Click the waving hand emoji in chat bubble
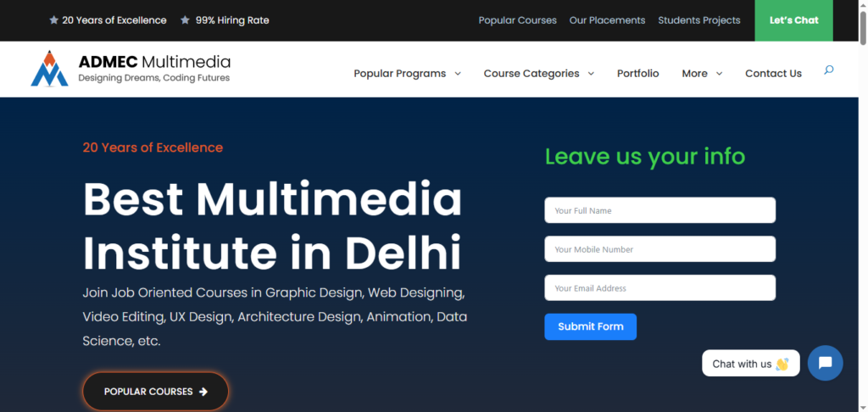868x412 pixels. (782, 364)
